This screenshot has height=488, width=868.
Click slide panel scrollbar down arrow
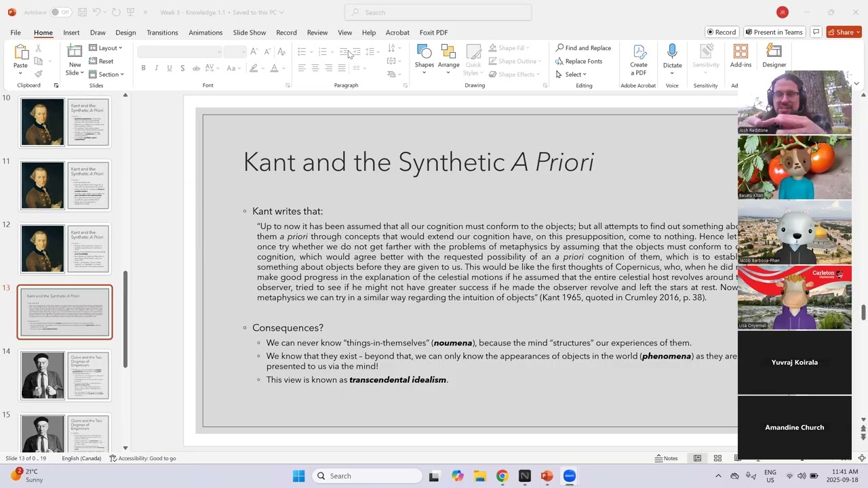[125, 448]
